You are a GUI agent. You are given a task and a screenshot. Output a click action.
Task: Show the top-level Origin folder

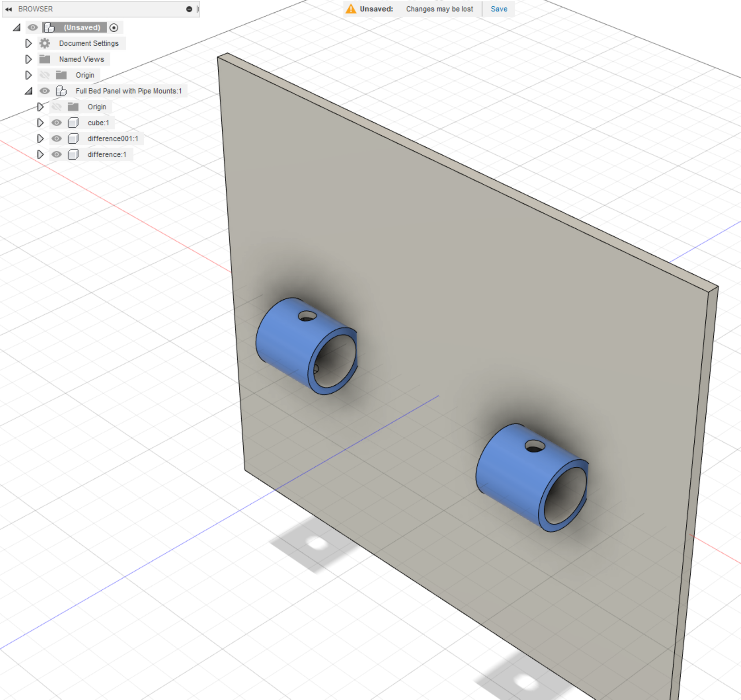pos(45,75)
